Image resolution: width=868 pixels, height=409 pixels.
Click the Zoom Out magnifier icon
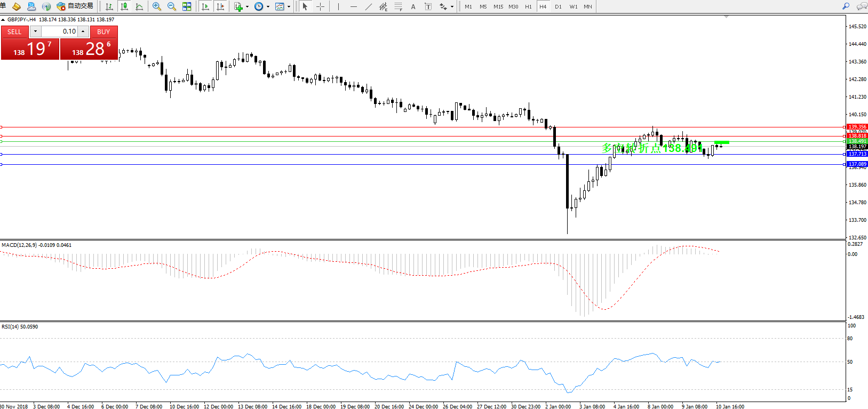tap(171, 6)
